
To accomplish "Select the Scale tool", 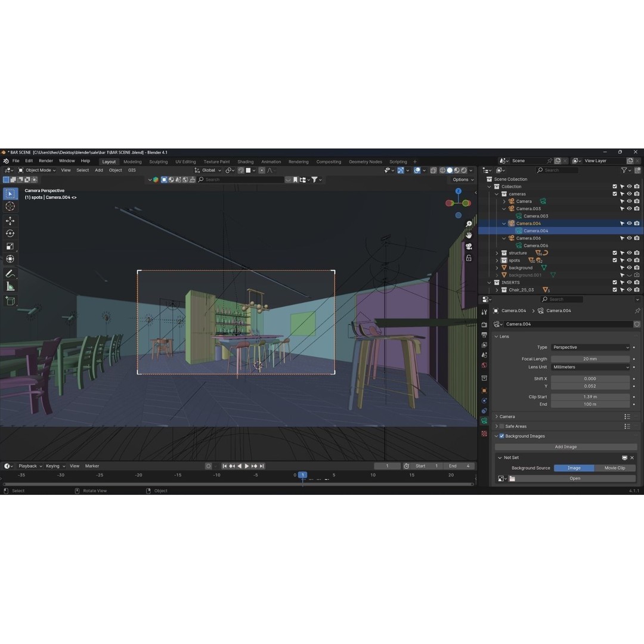I will 10,245.
